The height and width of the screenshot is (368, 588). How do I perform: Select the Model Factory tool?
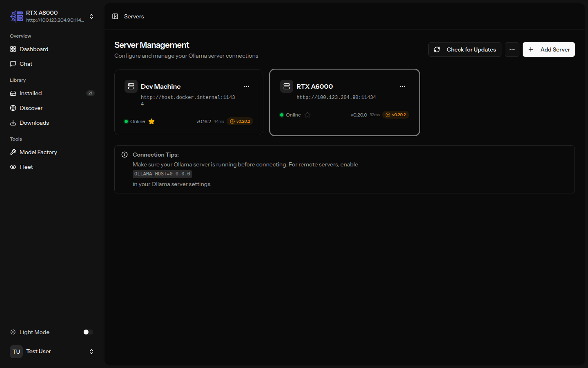point(38,152)
